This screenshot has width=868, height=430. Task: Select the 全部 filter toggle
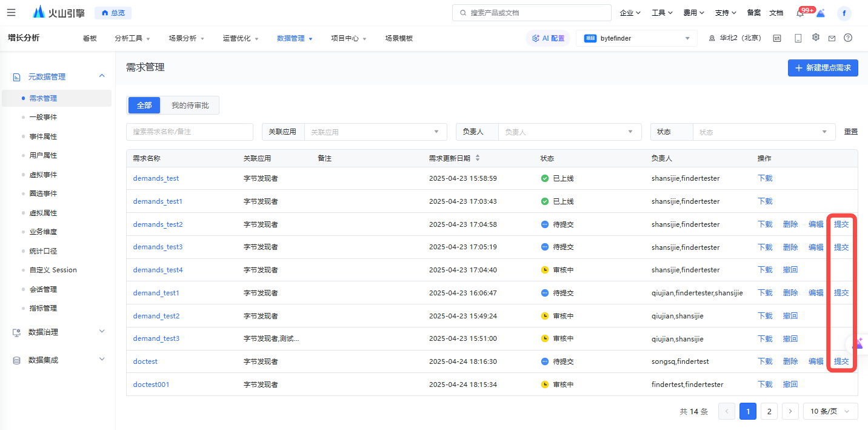tap(144, 106)
